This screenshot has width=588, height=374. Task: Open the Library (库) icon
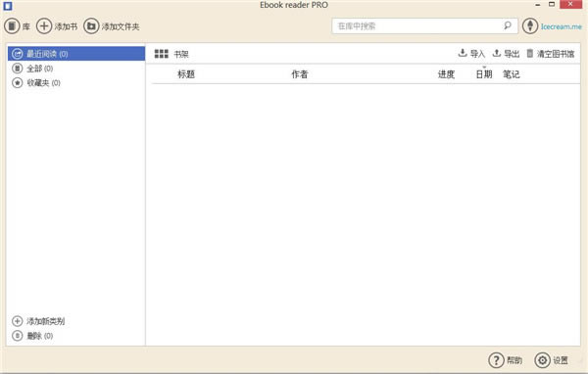coord(12,26)
